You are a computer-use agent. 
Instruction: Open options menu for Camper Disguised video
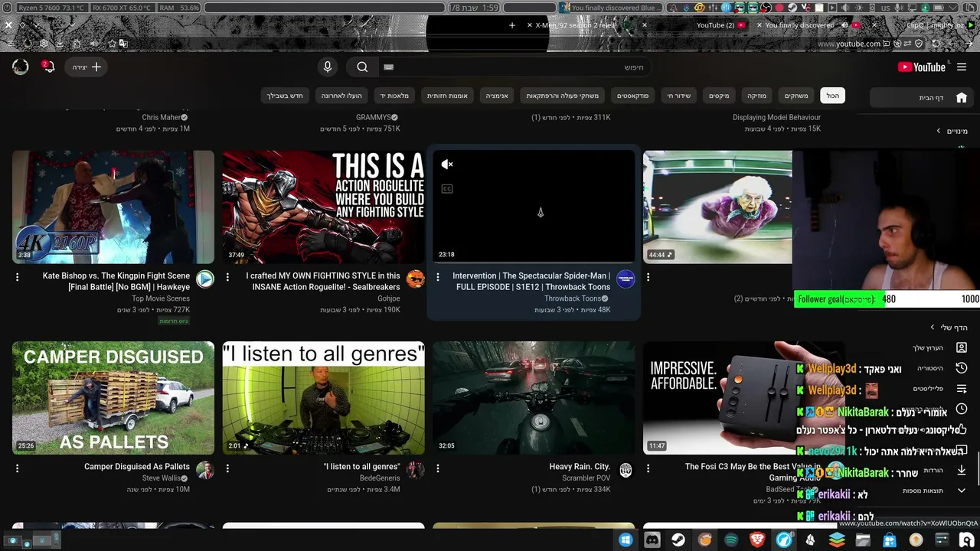click(17, 468)
